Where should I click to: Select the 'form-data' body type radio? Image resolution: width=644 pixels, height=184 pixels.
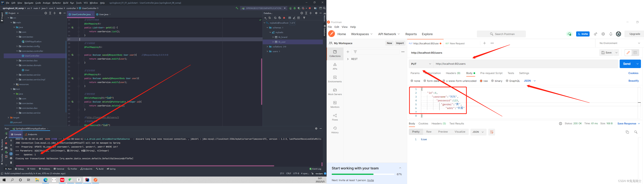(425, 81)
